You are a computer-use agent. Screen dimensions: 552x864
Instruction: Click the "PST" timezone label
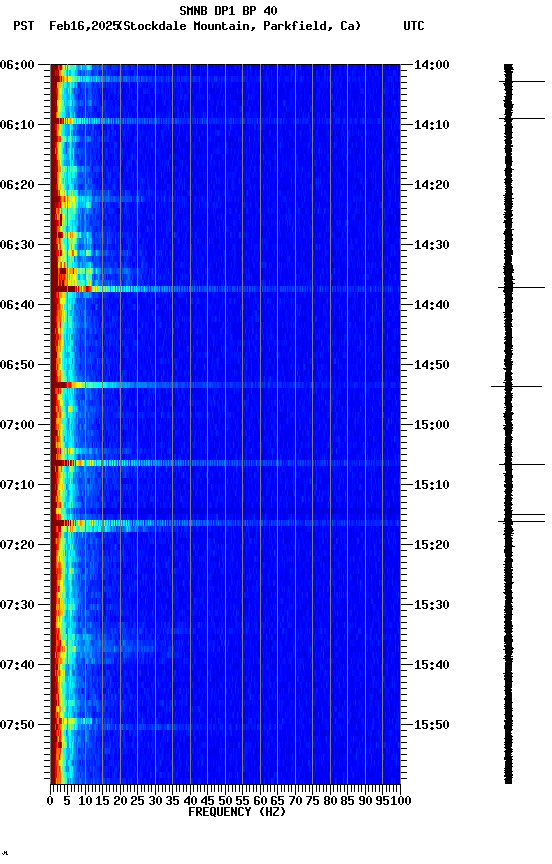tap(24, 26)
